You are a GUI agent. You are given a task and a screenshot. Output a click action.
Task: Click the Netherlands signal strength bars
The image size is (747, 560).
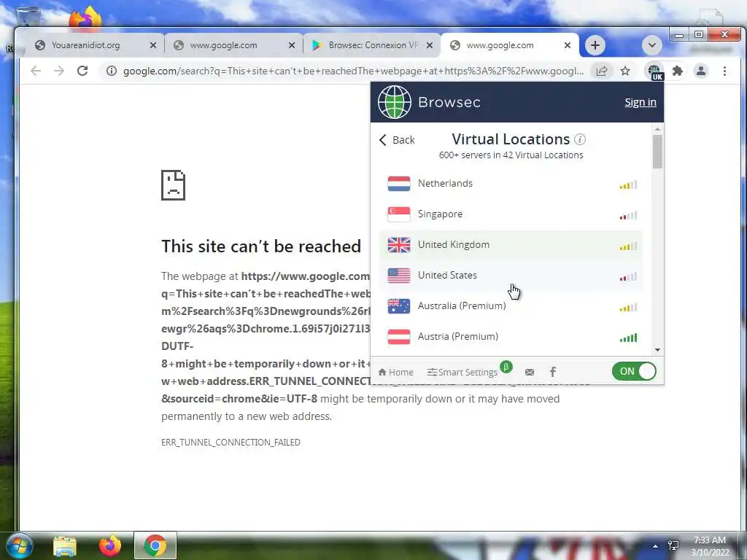tap(628, 185)
